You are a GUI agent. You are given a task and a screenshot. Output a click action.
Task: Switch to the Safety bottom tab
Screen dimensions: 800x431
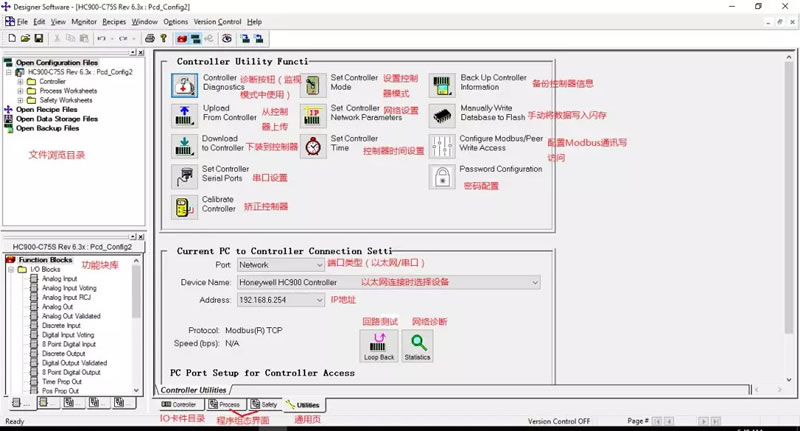[x=264, y=404]
